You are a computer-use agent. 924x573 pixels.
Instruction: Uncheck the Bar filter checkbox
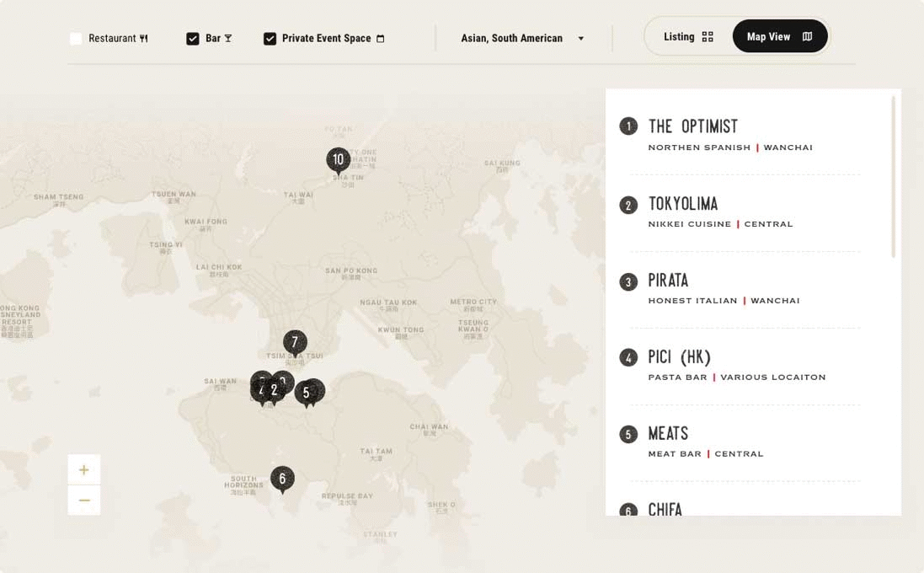193,39
